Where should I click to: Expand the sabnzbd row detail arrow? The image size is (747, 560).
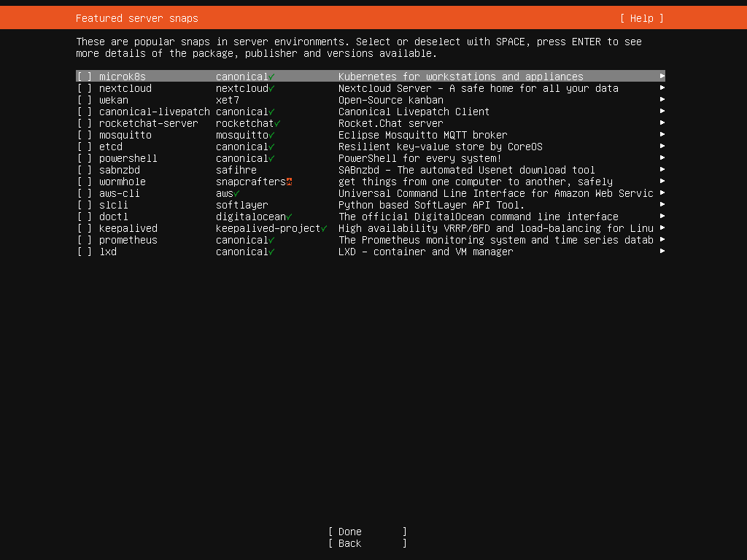coord(662,170)
